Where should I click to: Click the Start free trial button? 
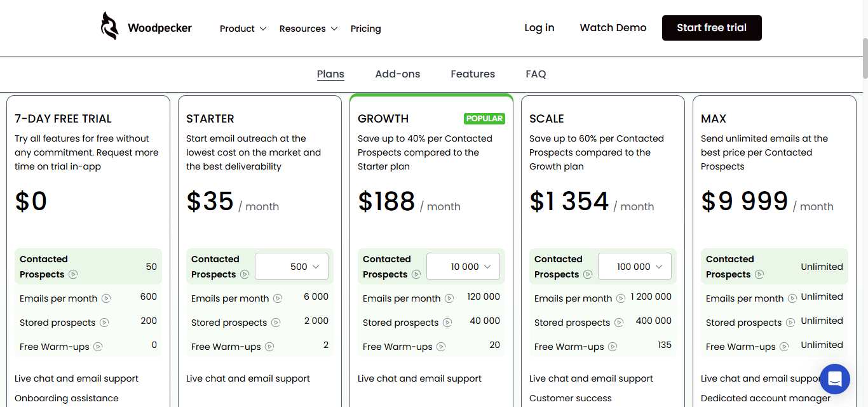(712, 27)
